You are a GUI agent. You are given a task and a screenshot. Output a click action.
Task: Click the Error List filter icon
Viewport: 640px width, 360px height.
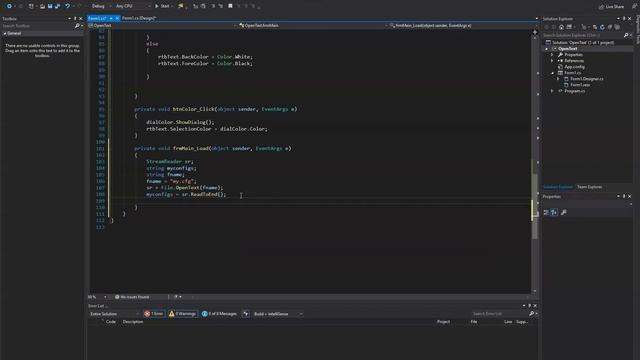pos(246,314)
